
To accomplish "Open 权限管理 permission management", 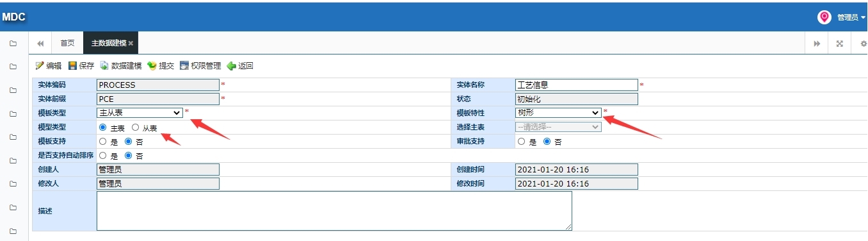I will coord(200,65).
